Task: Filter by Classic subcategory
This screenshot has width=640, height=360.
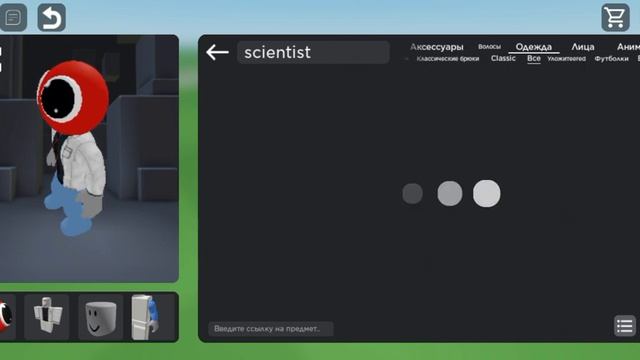Action: [x=503, y=58]
